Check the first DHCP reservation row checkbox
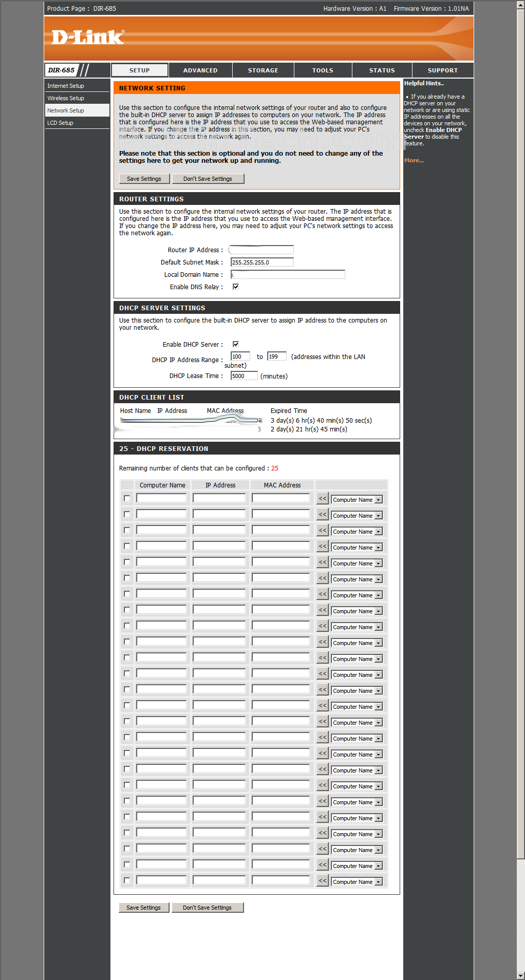This screenshot has height=980, width=525. tap(127, 498)
